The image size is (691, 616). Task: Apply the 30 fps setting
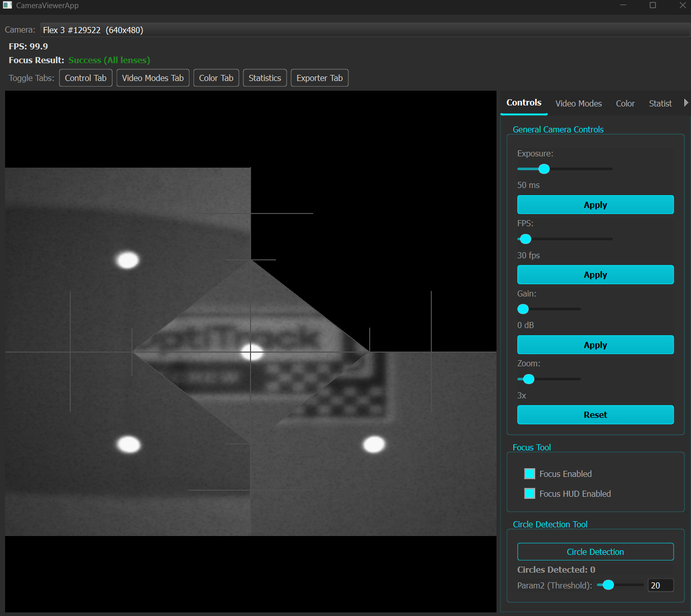595,275
